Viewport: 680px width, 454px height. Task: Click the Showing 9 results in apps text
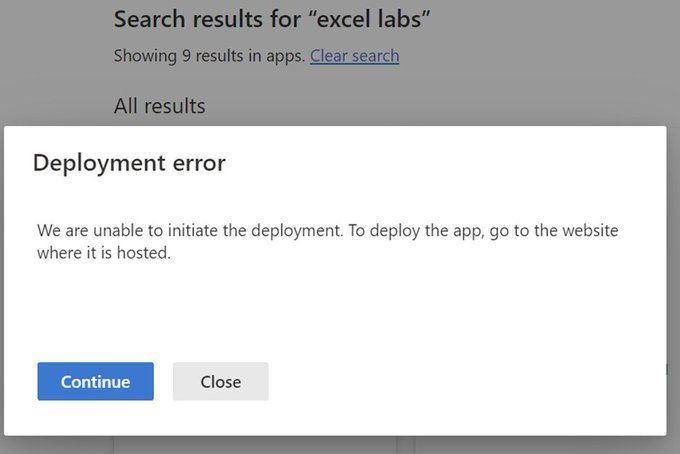pyautogui.click(x=209, y=56)
